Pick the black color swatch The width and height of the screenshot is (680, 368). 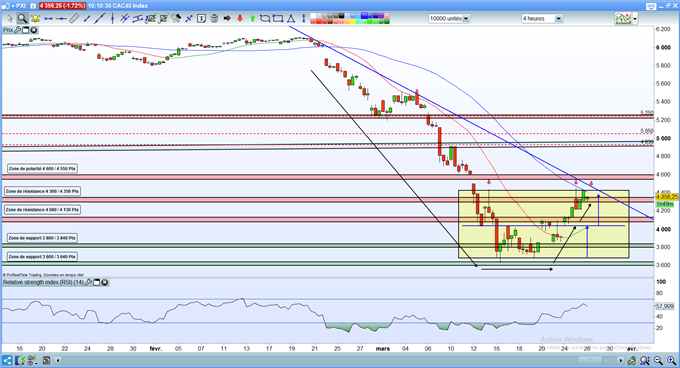coord(341,16)
